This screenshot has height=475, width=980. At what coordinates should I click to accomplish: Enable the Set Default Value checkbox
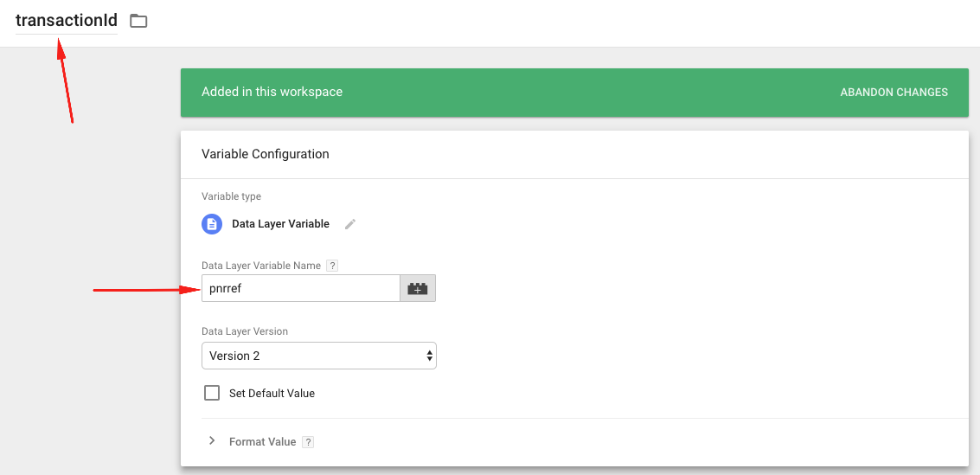point(212,393)
